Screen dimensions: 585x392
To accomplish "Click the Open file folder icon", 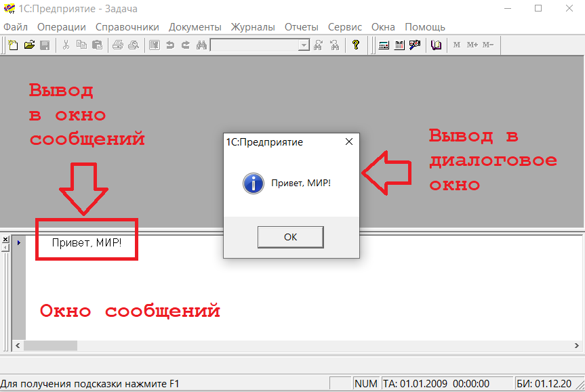I will 29,45.
